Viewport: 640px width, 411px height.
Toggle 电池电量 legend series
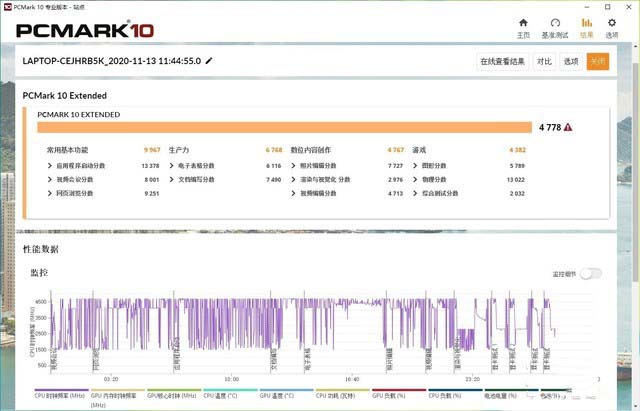tap(511, 393)
